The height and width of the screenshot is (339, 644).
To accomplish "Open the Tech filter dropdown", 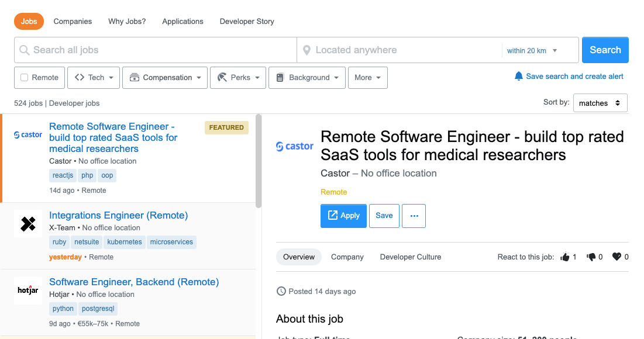I will point(94,78).
